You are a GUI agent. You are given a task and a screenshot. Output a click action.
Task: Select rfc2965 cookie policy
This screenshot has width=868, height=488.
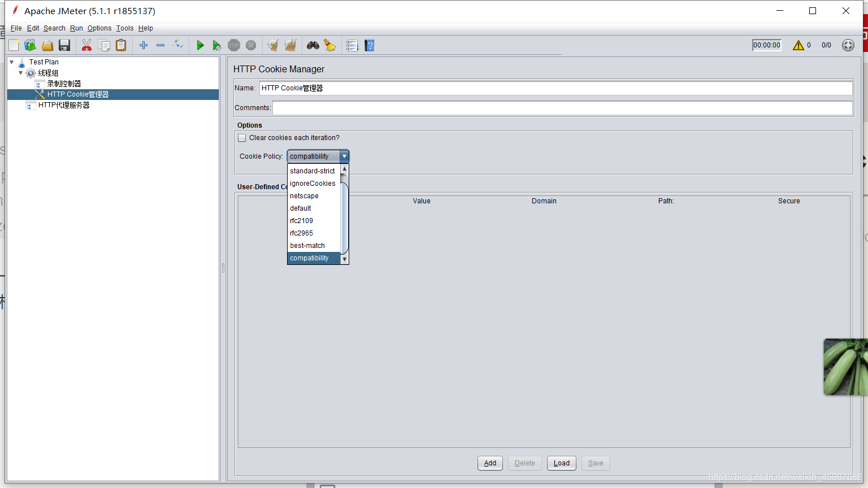(314, 233)
